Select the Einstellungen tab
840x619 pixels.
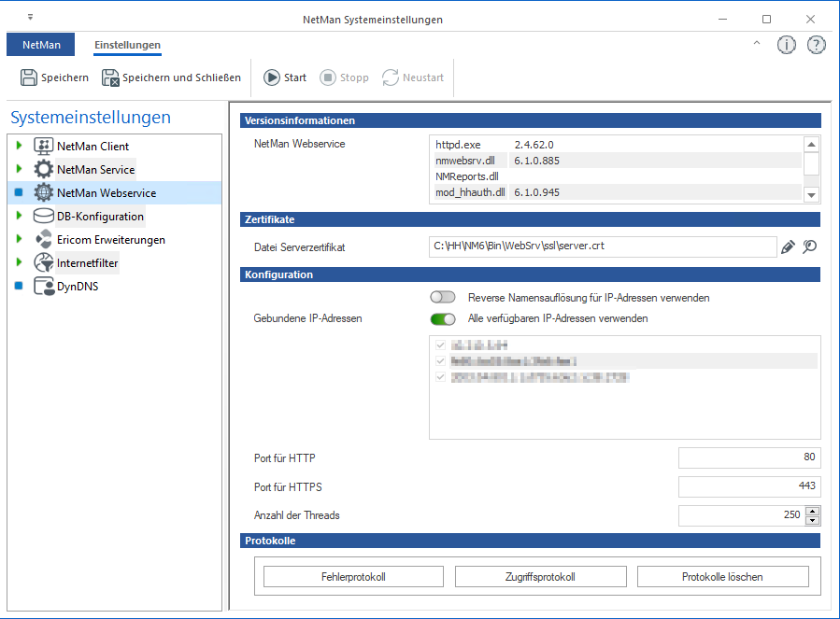125,44
